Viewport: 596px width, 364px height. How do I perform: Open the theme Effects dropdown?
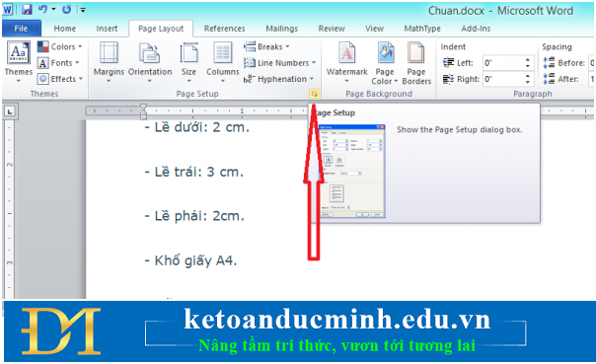point(59,79)
